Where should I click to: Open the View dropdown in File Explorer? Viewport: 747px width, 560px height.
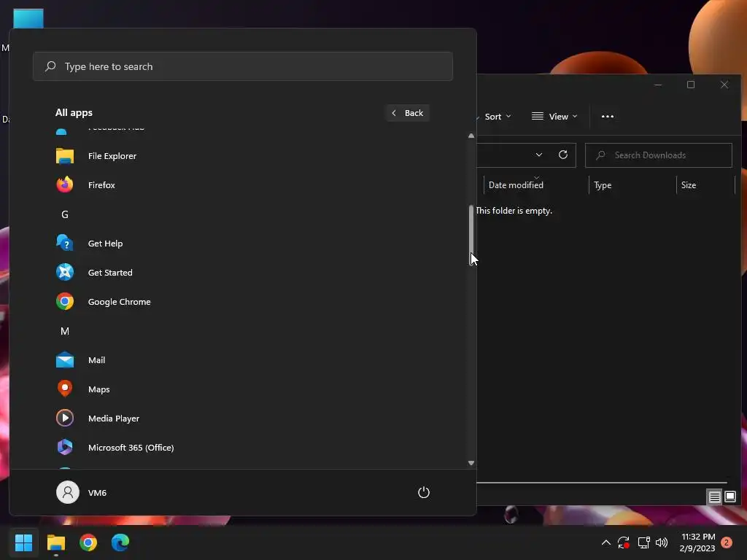click(x=554, y=117)
